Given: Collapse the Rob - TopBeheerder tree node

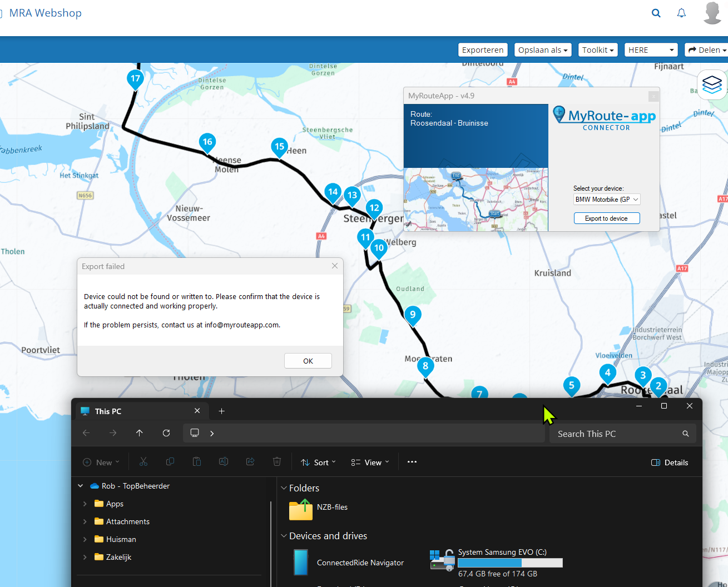Looking at the screenshot, I should click(81, 486).
